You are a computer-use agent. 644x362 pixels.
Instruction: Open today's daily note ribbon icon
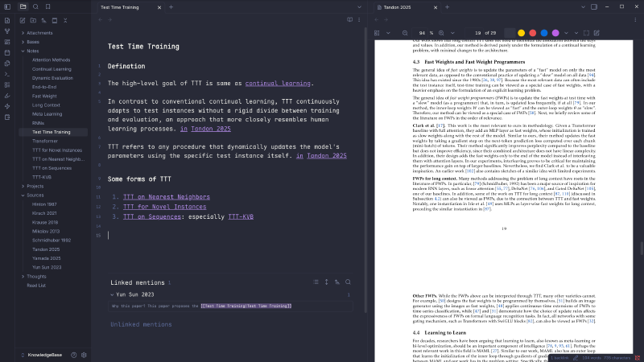click(x=7, y=52)
